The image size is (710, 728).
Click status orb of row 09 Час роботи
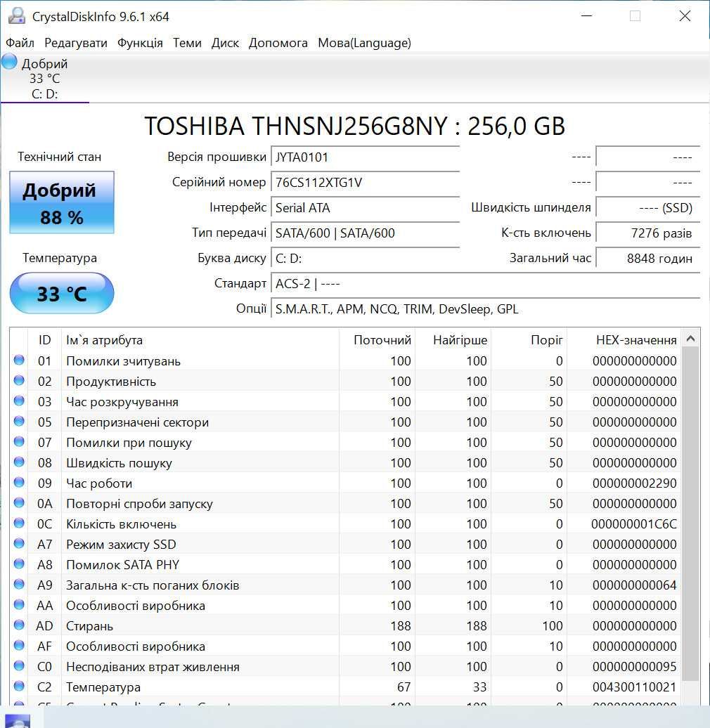coord(19,482)
